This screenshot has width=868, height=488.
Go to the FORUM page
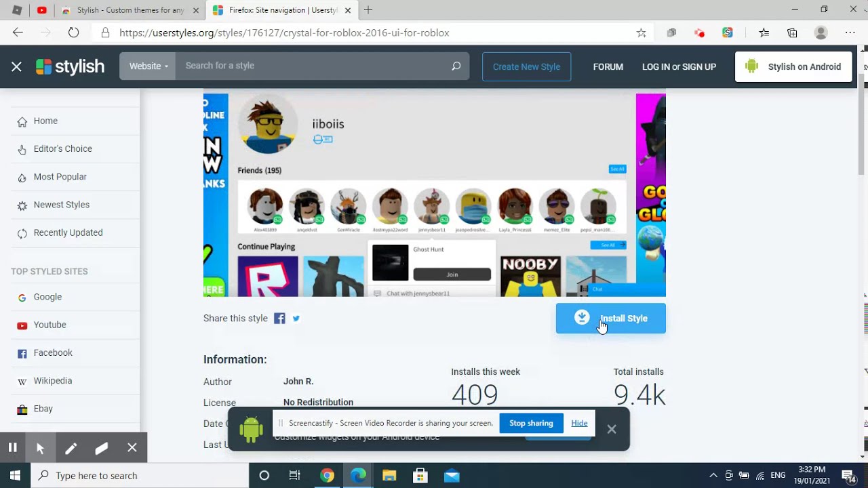pos(608,66)
